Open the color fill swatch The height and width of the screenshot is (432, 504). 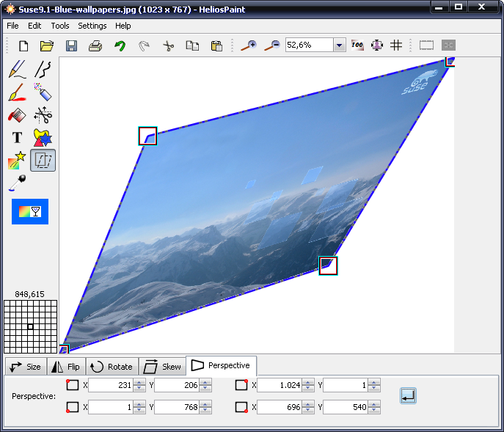point(30,211)
